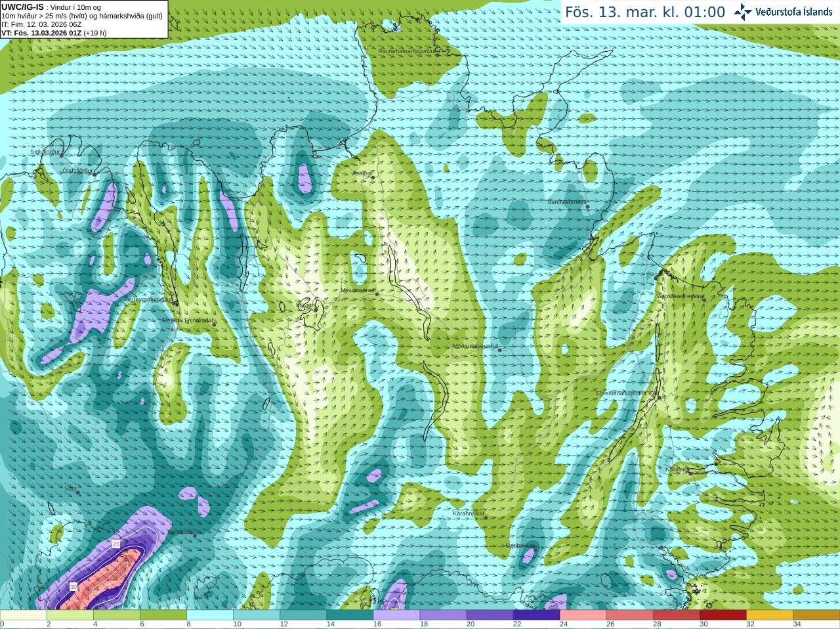
Task: Click the 20–22 m/s violet legend swatch
Action: click(x=490, y=615)
